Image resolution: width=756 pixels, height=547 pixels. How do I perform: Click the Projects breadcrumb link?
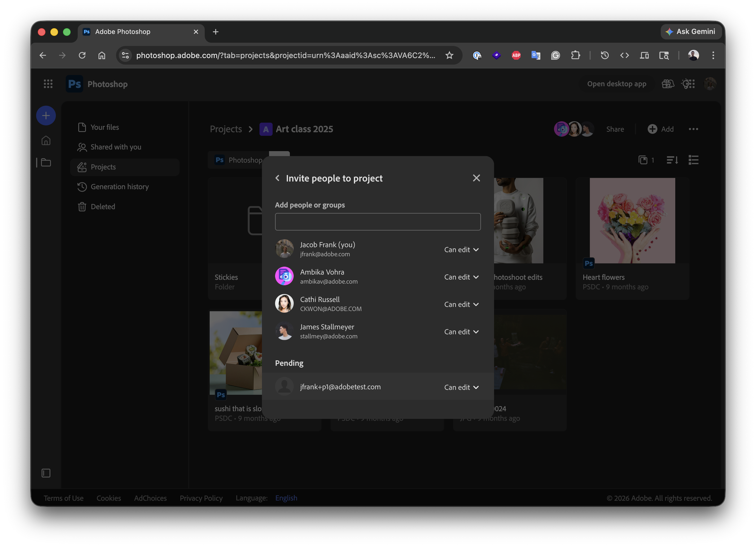tap(226, 129)
